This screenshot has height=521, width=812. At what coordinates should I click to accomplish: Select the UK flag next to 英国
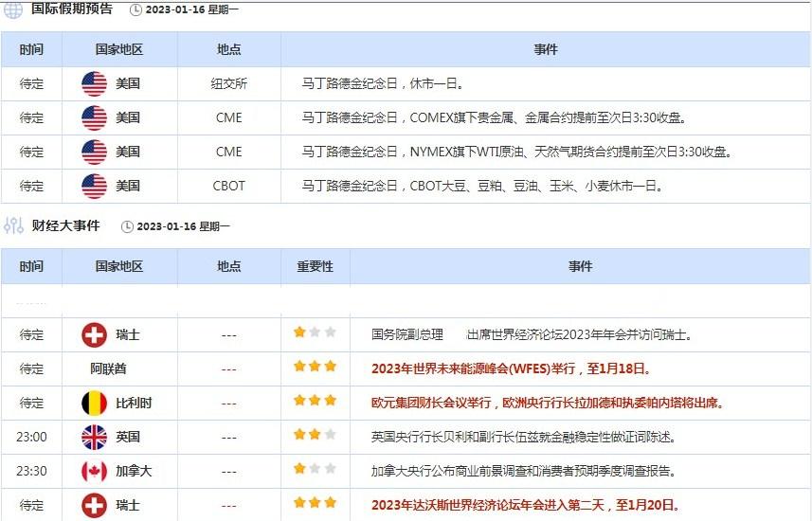(94, 437)
